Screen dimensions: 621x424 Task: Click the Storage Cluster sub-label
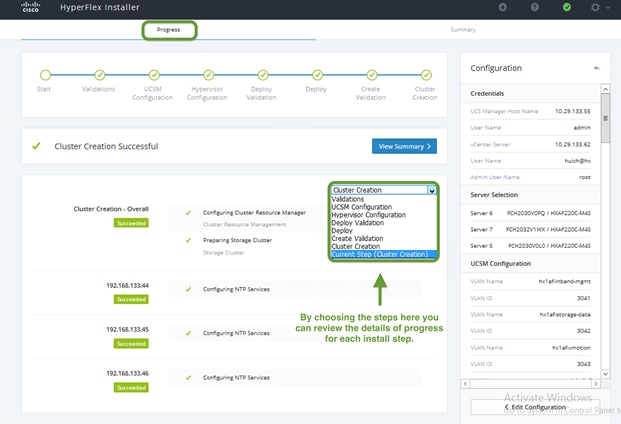(x=223, y=253)
